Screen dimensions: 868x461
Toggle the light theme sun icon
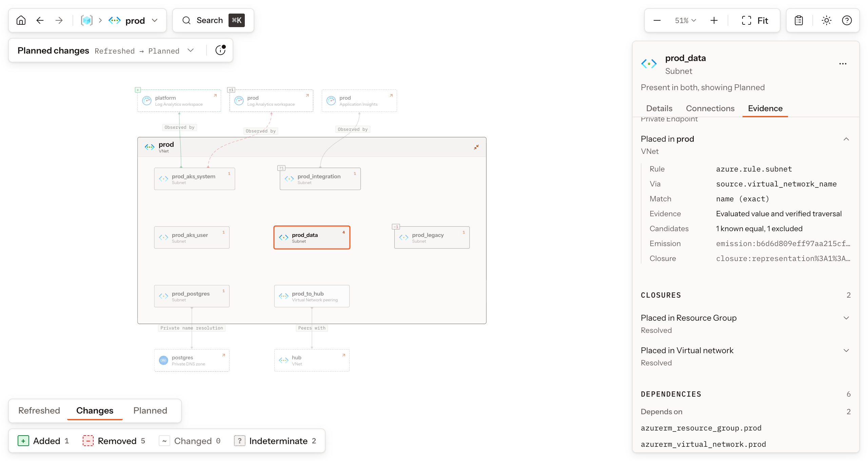click(827, 20)
